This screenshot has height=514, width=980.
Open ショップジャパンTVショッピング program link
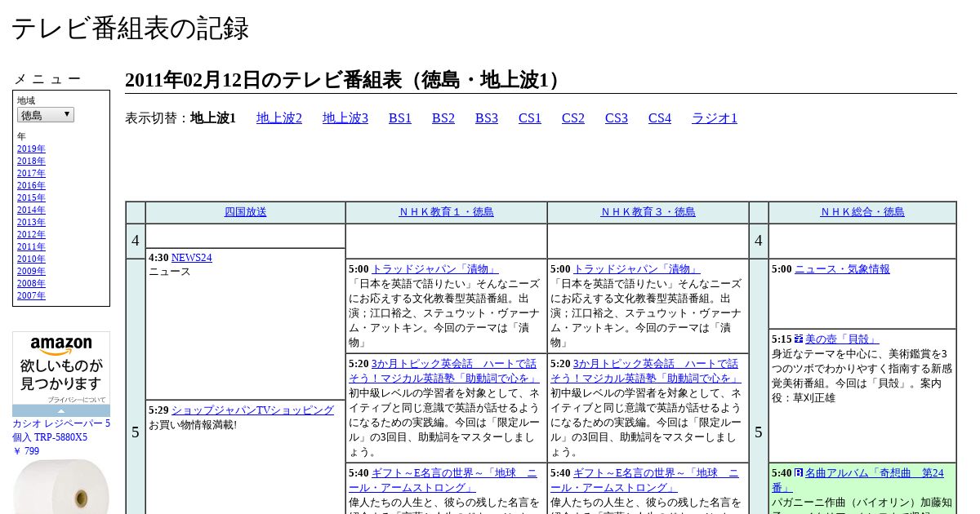click(x=252, y=410)
